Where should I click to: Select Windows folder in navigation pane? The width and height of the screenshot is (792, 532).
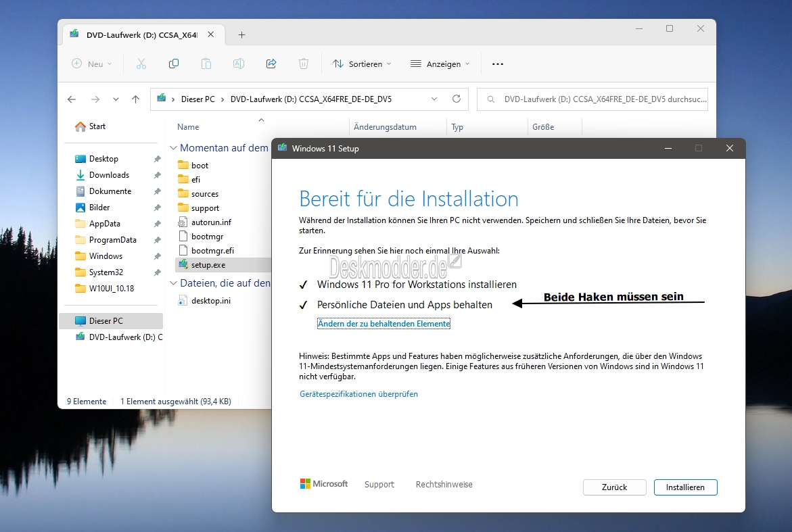(x=106, y=256)
